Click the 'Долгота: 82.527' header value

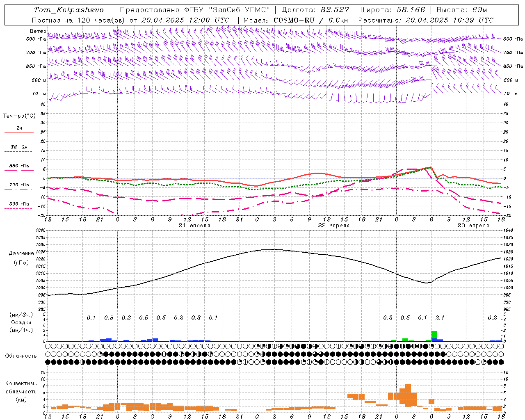point(315,10)
